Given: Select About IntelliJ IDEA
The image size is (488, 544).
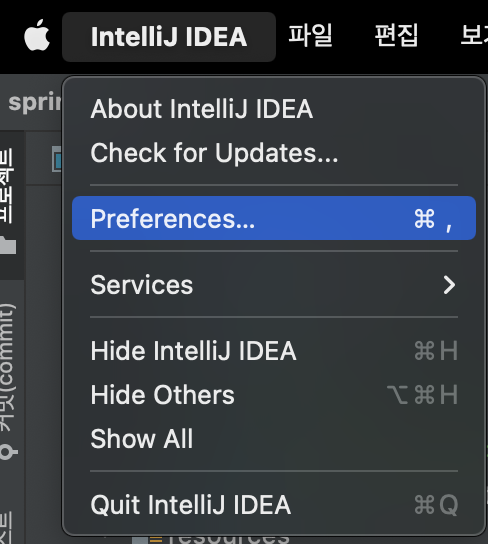Looking at the screenshot, I should pyautogui.click(x=274, y=109).
